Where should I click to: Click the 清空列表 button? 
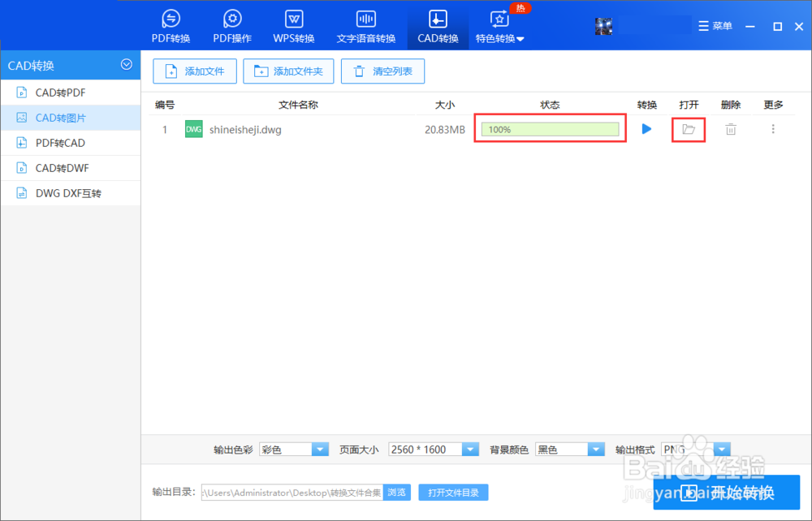tap(382, 71)
